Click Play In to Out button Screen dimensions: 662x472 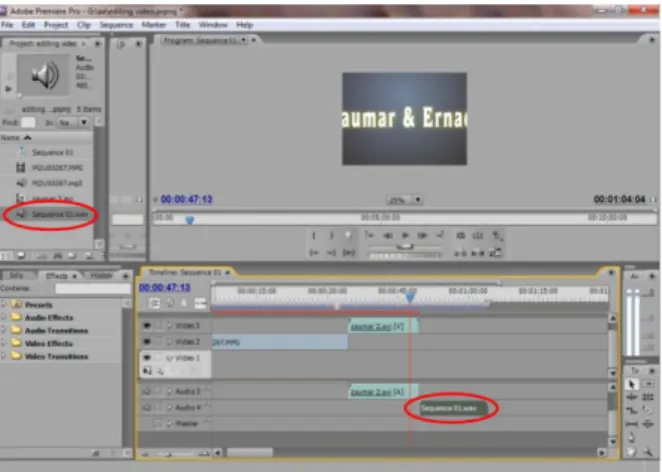(349, 252)
